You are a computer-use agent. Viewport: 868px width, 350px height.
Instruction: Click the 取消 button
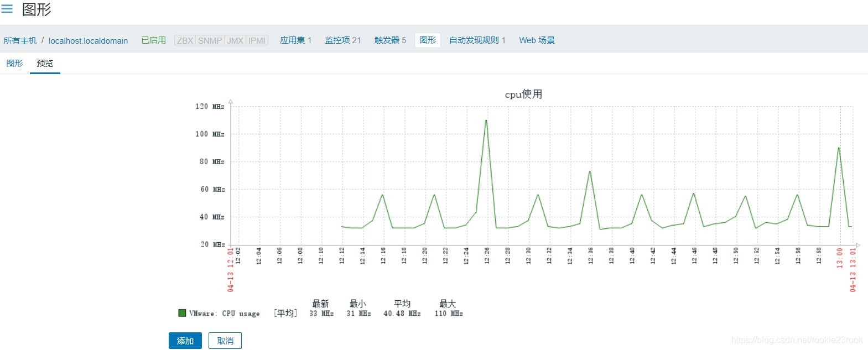(225, 341)
